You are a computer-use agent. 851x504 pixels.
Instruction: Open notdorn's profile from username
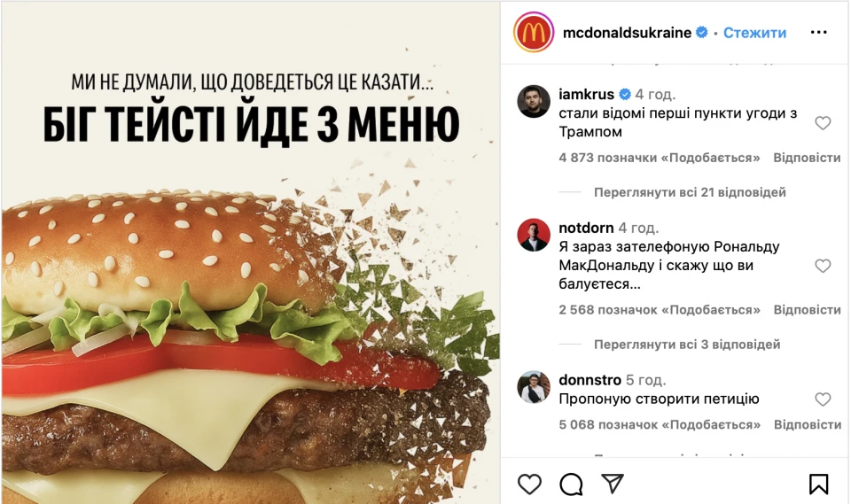(586, 228)
